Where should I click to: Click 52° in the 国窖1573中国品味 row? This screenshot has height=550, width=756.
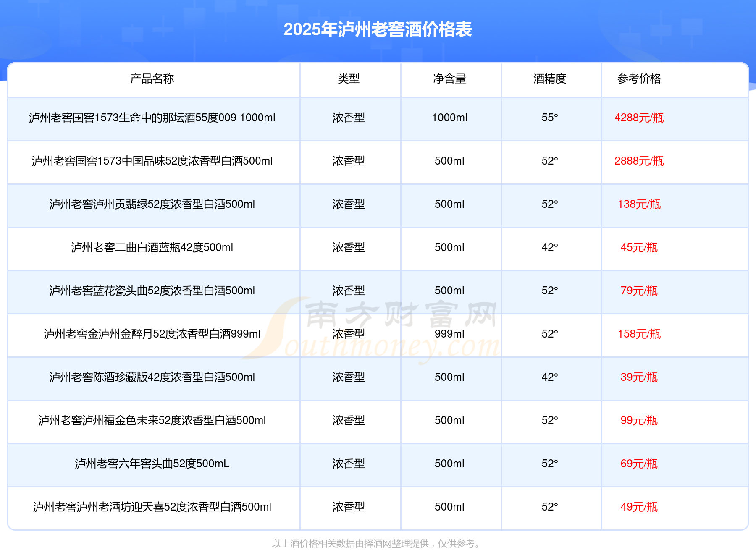[550, 161]
